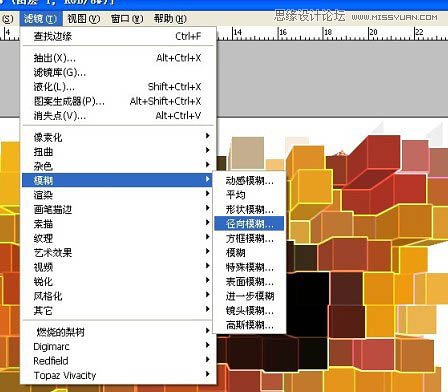Choose 查找边缘 last filter entry
448x392 pixels.
click(118, 36)
